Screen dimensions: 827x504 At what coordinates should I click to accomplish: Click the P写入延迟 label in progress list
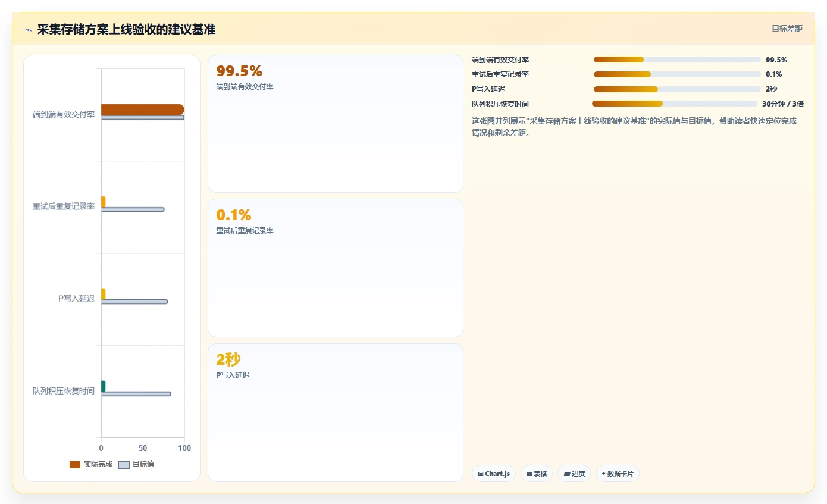(x=488, y=89)
